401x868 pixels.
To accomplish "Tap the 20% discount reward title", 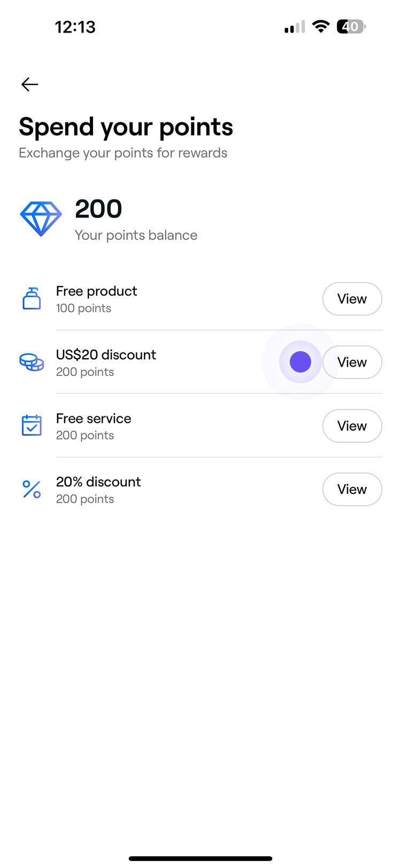I will click(98, 482).
